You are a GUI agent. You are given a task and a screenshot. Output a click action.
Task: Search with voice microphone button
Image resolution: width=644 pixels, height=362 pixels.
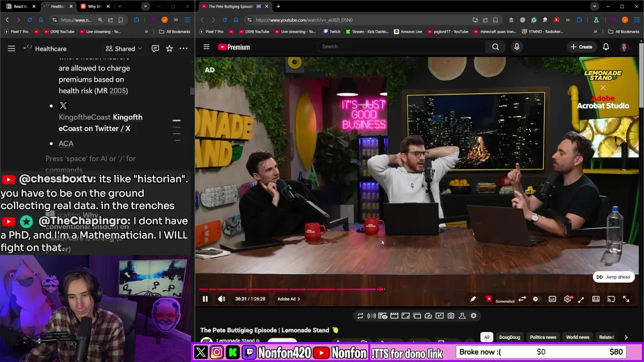click(517, 47)
